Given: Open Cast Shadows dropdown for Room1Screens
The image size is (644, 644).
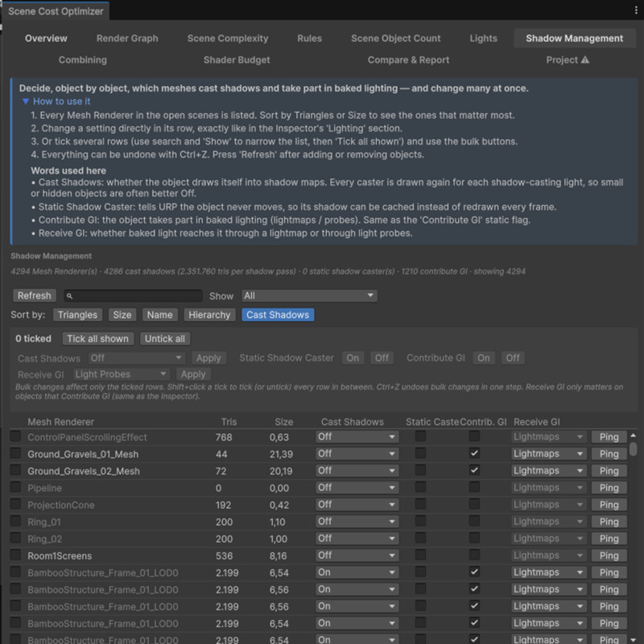Looking at the screenshot, I should tap(357, 555).
